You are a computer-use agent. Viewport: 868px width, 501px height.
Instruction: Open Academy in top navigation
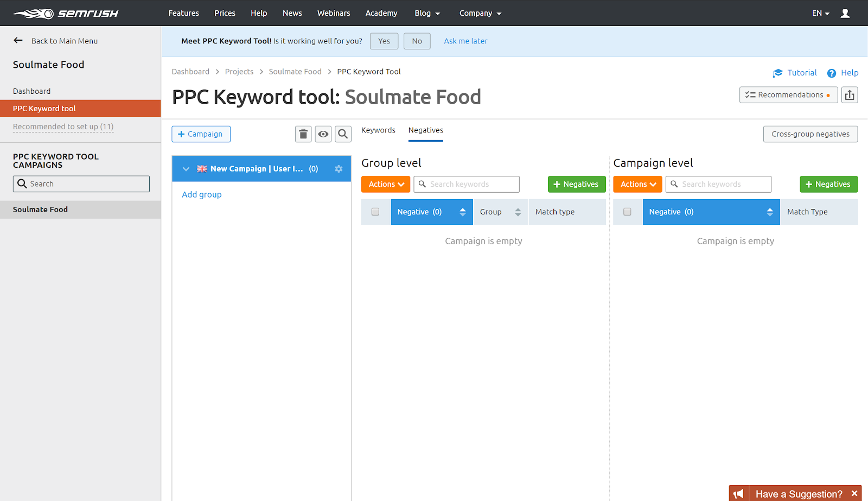click(381, 13)
